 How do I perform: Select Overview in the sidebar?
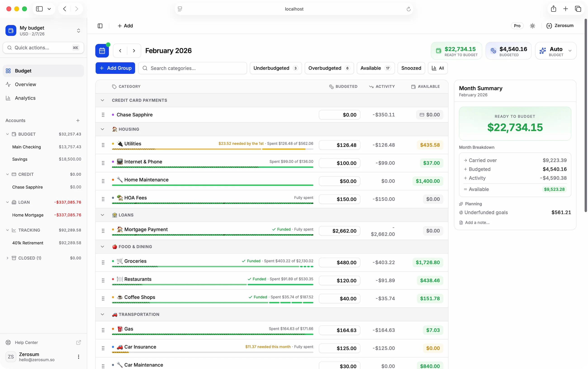coord(25,84)
